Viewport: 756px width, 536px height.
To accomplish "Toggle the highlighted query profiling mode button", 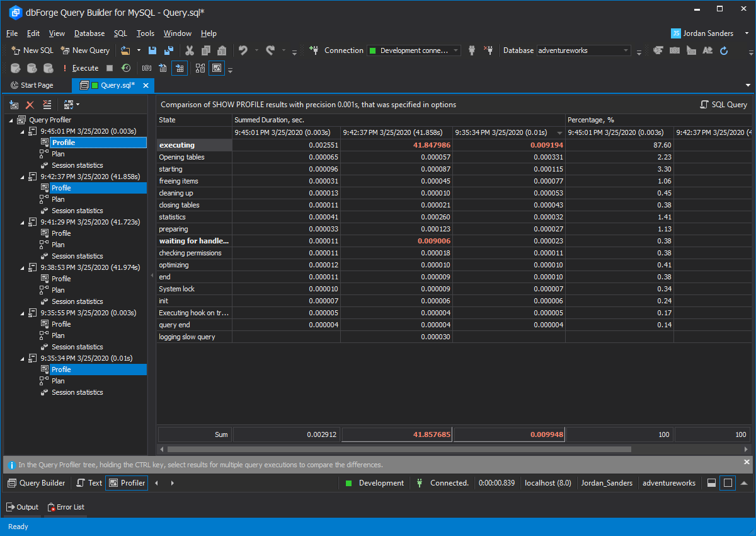I will tap(217, 68).
